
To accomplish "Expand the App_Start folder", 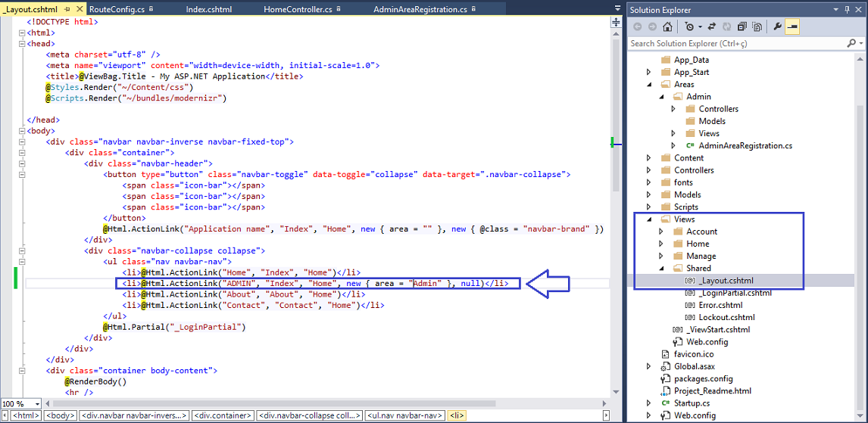I will tap(649, 72).
